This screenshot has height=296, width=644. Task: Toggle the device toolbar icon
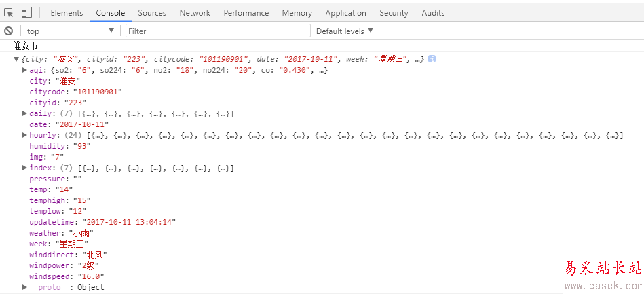(x=26, y=13)
